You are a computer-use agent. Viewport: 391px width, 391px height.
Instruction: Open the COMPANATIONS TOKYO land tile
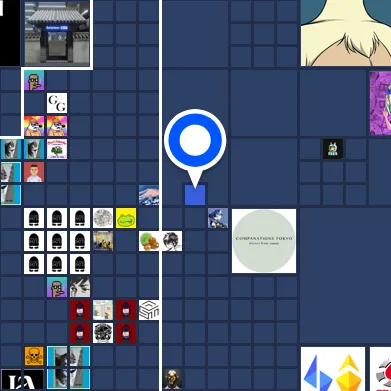(264, 241)
